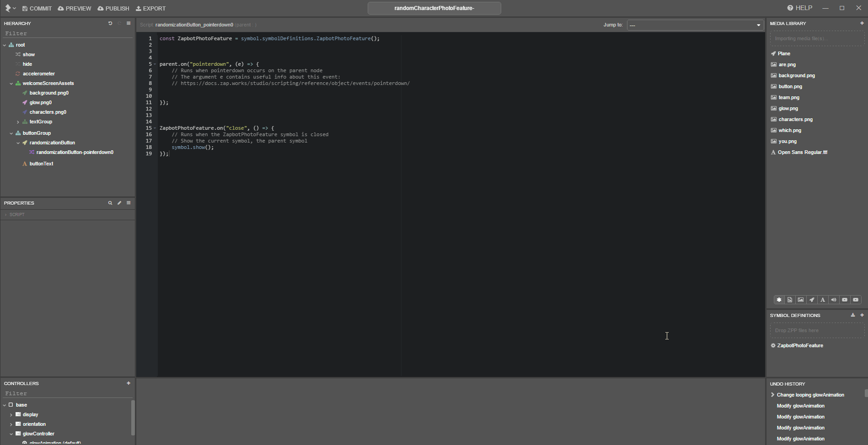Add a new item to Media Library

(x=862, y=23)
